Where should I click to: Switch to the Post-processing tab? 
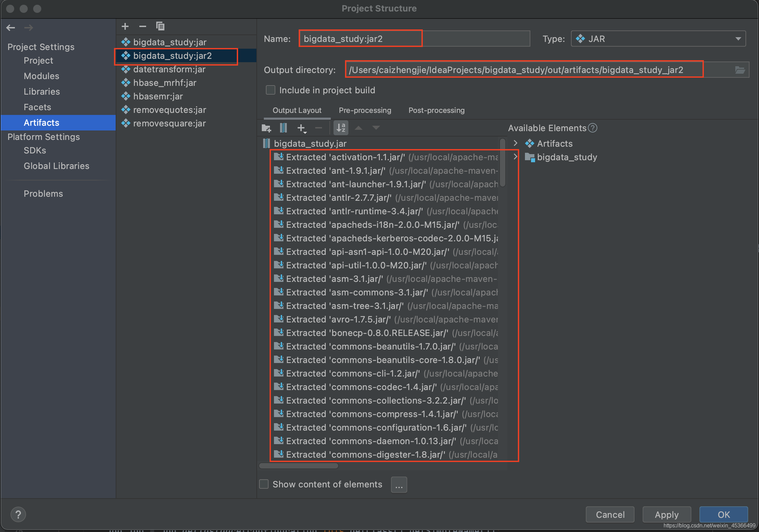436,111
